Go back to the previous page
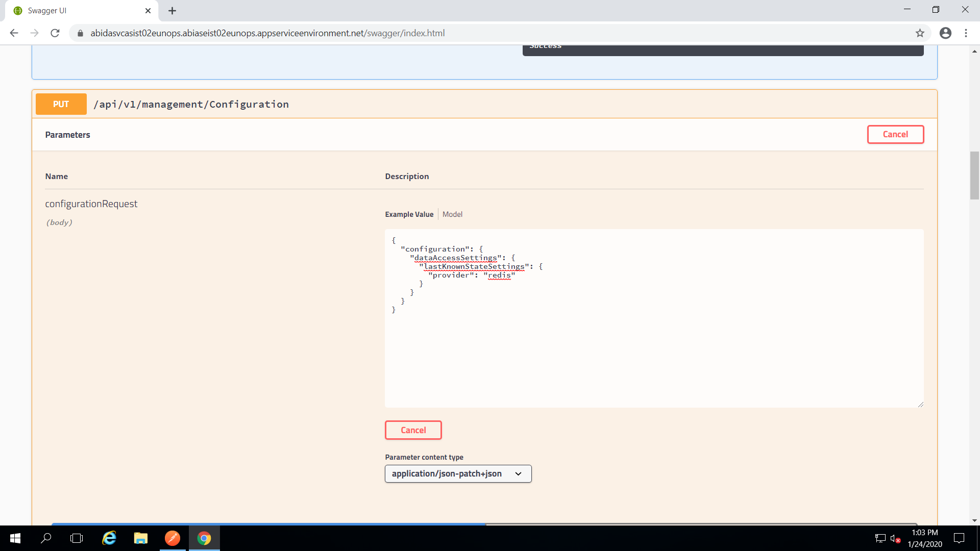 click(x=14, y=33)
